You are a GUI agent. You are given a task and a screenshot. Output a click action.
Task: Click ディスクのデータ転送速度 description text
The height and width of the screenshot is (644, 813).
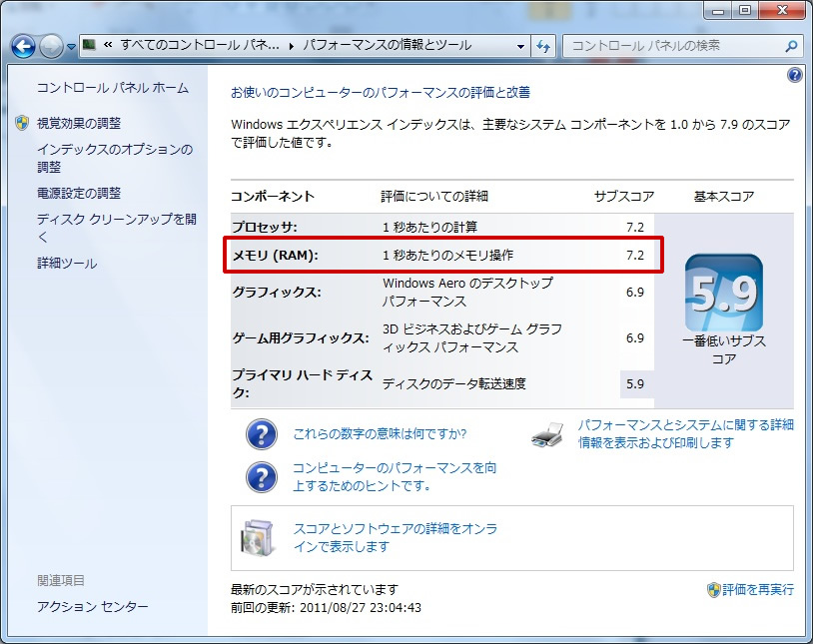pyautogui.click(x=454, y=383)
